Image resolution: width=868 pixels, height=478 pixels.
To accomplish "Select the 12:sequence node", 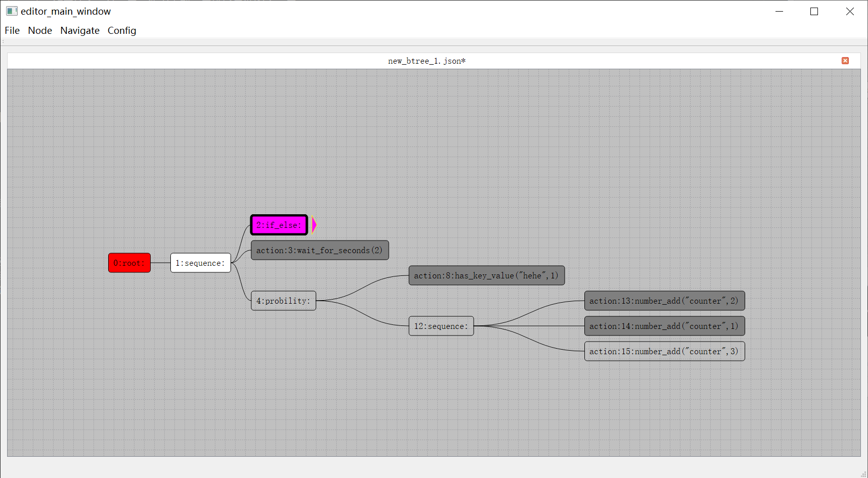I will pyautogui.click(x=441, y=326).
